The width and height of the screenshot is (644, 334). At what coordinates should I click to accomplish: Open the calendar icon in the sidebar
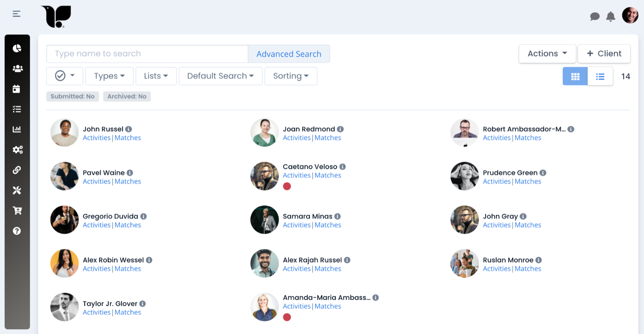pyautogui.click(x=17, y=89)
